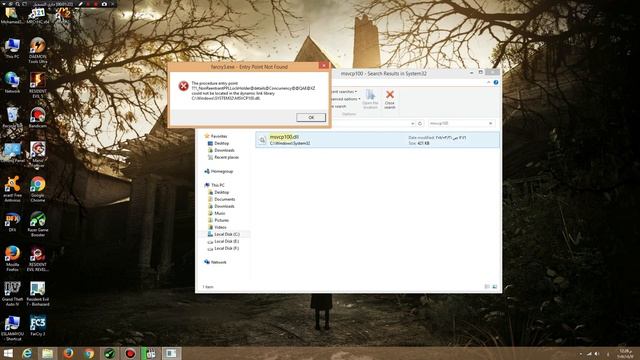Select Mario desktop shortcut icon
The height and width of the screenshot is (360, 640).
(38, 155)
